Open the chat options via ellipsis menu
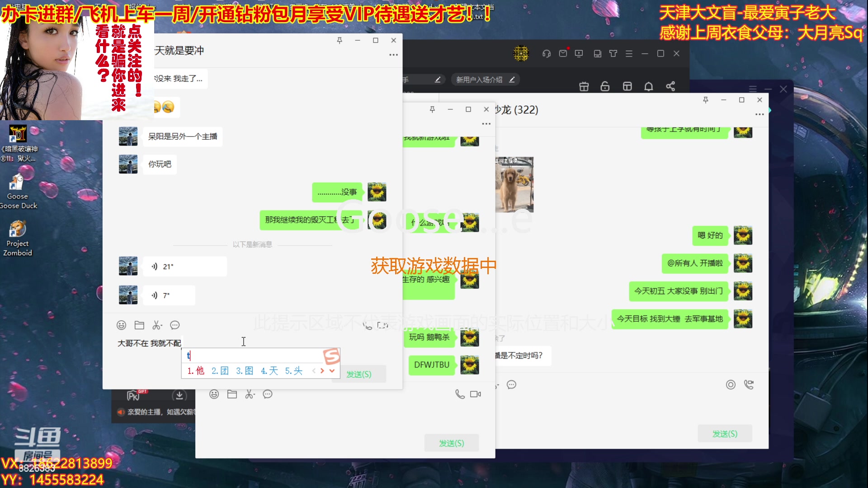This screenshot has height=488, width=868. click(393, 55)
